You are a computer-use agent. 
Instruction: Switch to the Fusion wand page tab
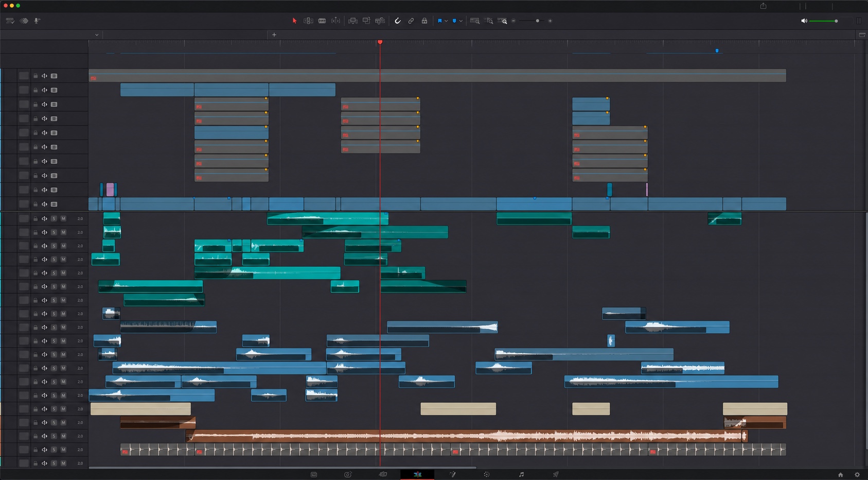(452, 474)
